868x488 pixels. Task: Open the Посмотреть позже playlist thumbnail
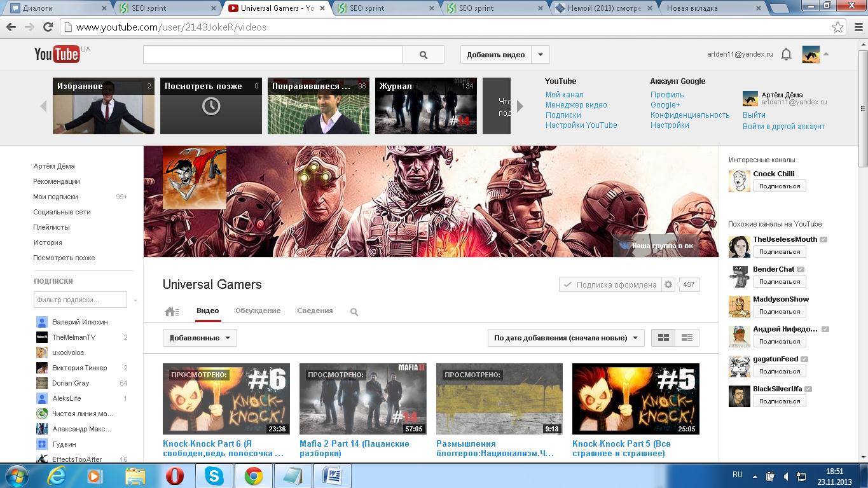pos(211,106)
